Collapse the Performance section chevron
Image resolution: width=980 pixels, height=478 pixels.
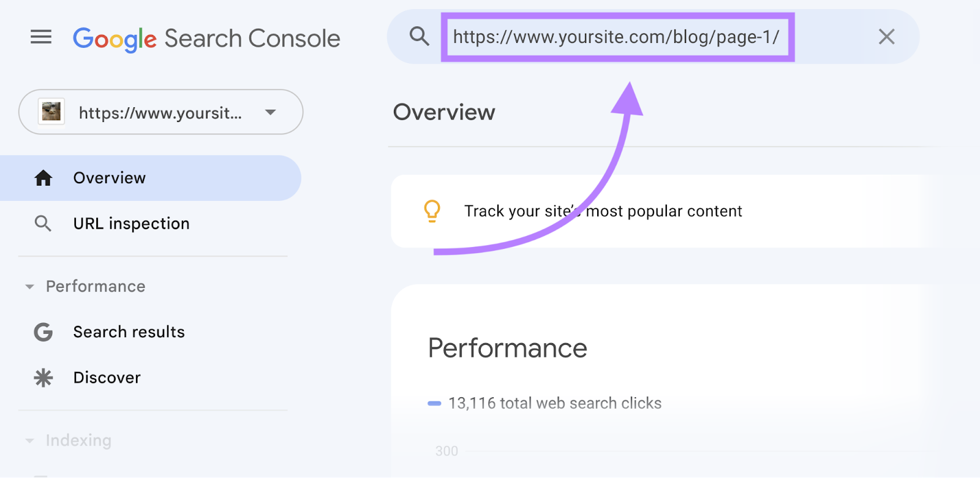(29, 286)
